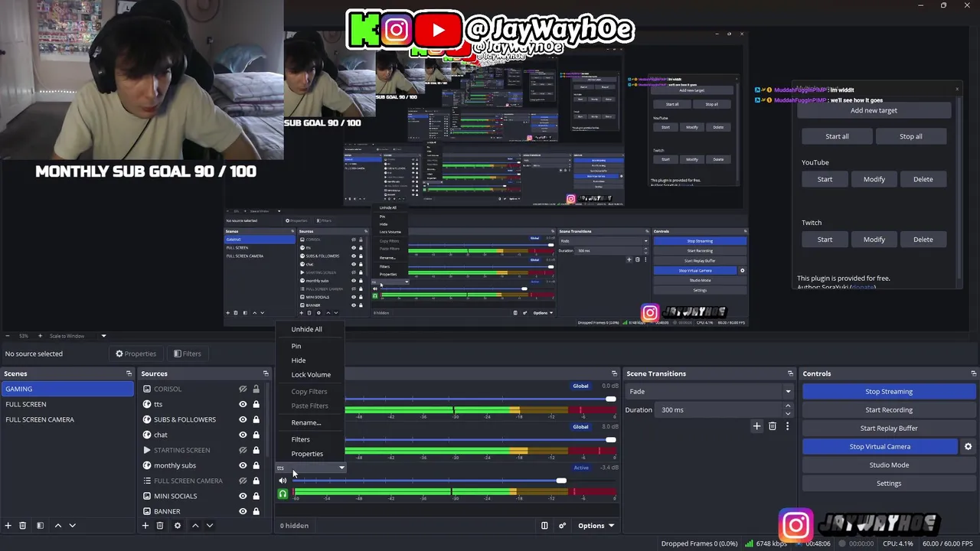
Task: Select Lock Volume in the context menu
Action: (311, 375)
